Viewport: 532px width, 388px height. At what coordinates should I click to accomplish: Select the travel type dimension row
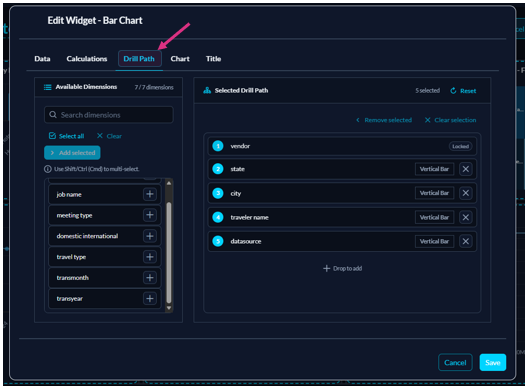click(x=104, y=257)
